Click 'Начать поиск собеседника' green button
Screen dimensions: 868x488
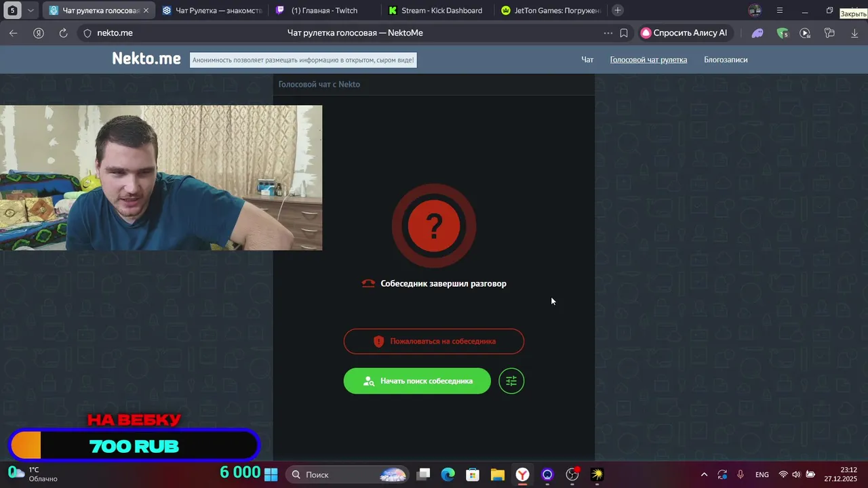[x=417, y=381]
